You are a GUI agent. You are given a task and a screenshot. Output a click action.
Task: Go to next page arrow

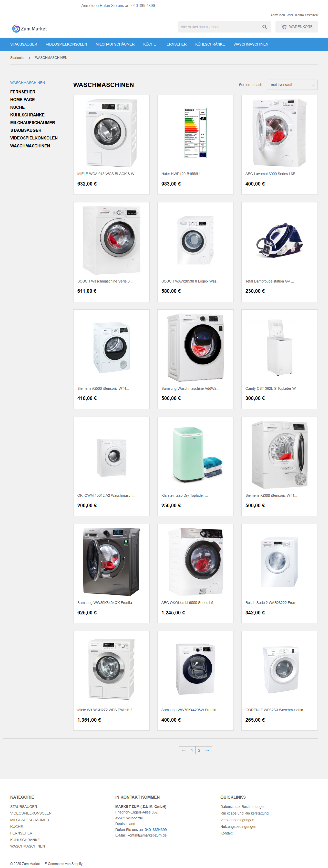(x=207, y=750)
